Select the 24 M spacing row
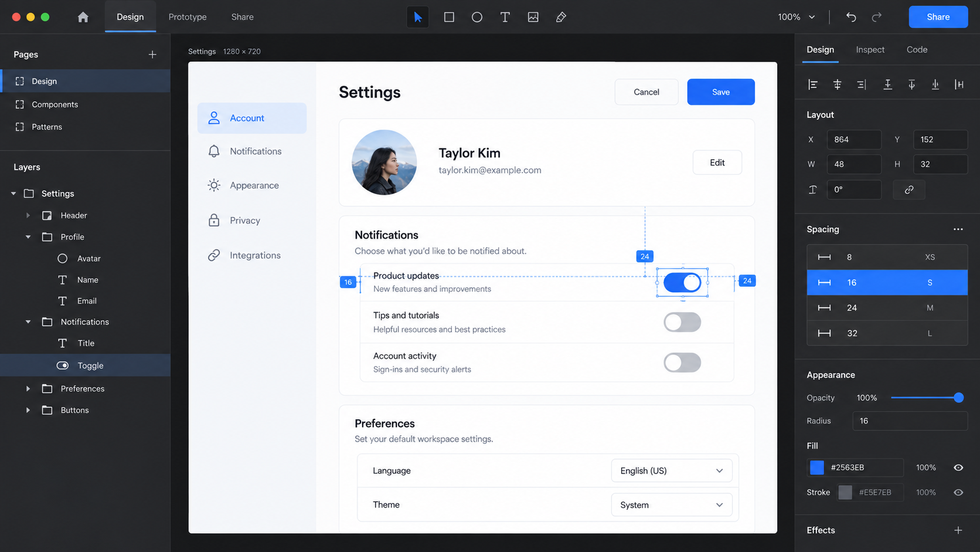 (x=887, y=308)
